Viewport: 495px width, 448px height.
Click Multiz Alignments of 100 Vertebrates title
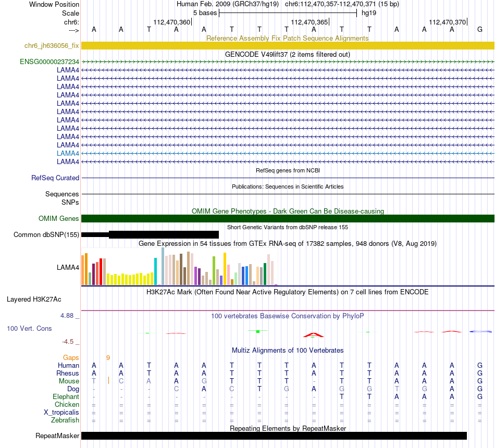tap(288, 351)
